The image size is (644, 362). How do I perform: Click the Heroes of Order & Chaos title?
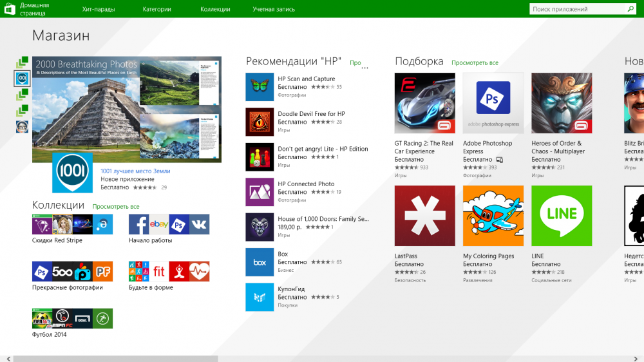(558, 147)
